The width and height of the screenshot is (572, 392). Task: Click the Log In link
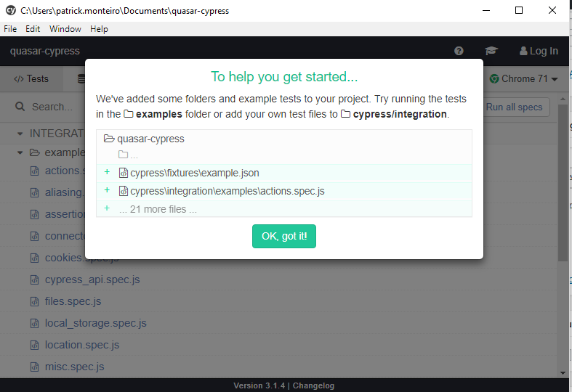click(x=539, y=51)
